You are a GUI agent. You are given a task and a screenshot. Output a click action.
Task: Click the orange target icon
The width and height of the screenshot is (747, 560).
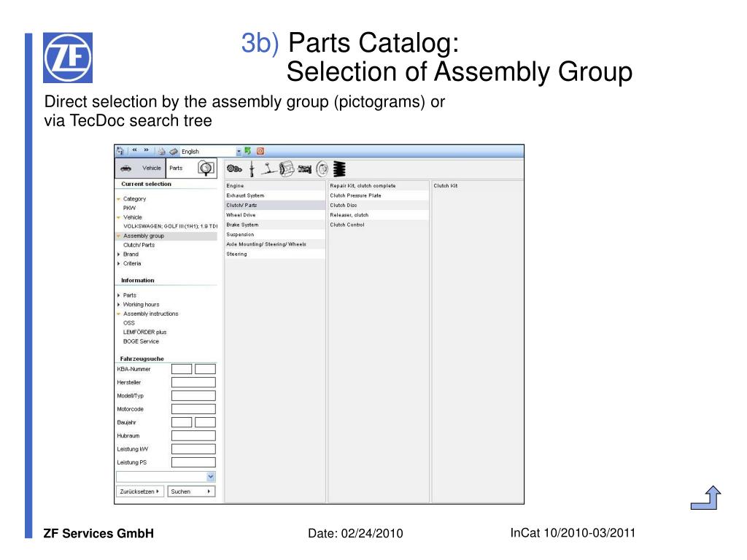(260, 151)
